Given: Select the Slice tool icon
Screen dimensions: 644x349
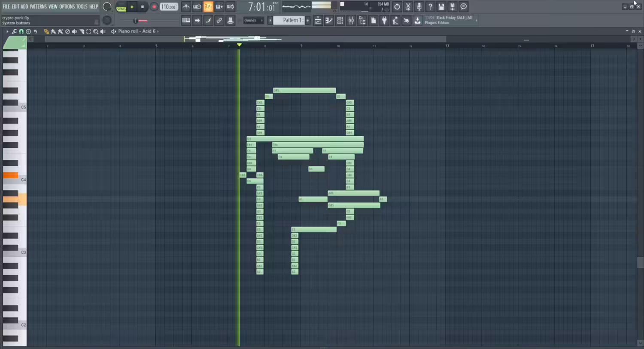Looking at the screenshot, I should tap(82, 31).
